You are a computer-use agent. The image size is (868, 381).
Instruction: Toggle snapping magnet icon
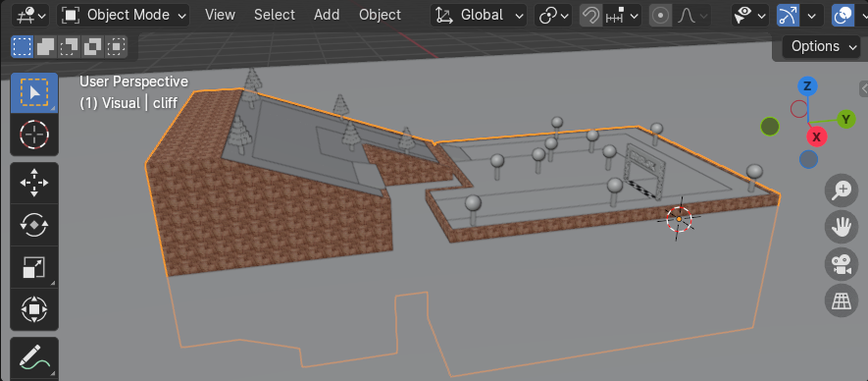point(590,15)
